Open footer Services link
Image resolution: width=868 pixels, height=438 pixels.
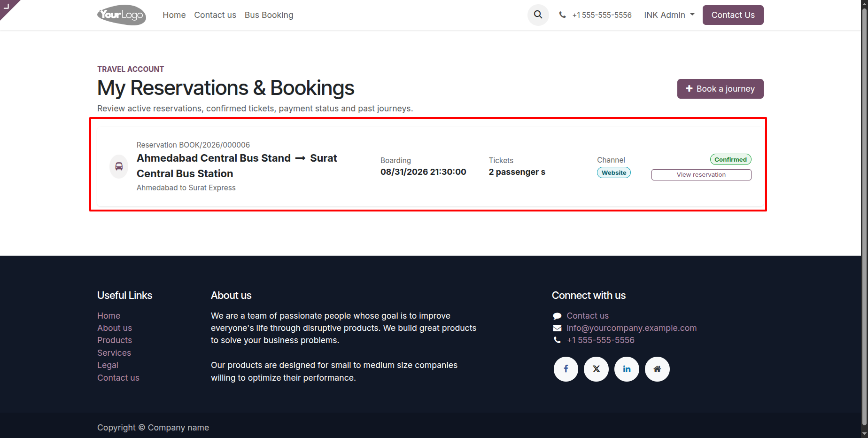(114, 353)
